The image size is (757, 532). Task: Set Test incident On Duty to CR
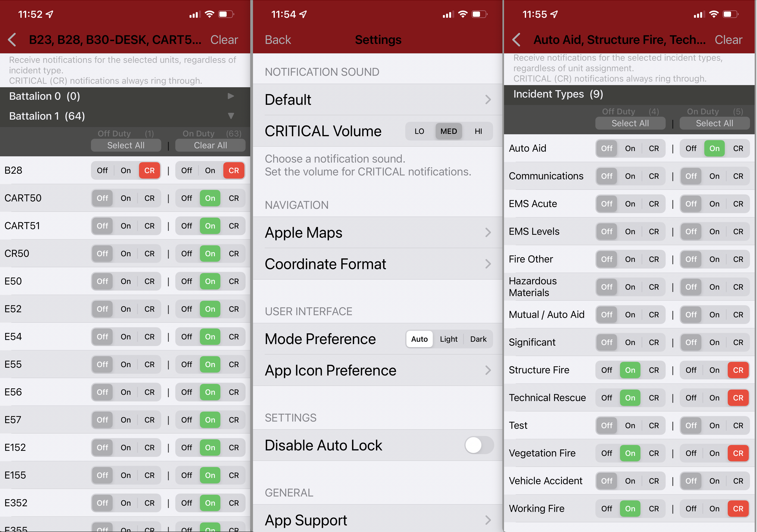(x=738, y=425)
